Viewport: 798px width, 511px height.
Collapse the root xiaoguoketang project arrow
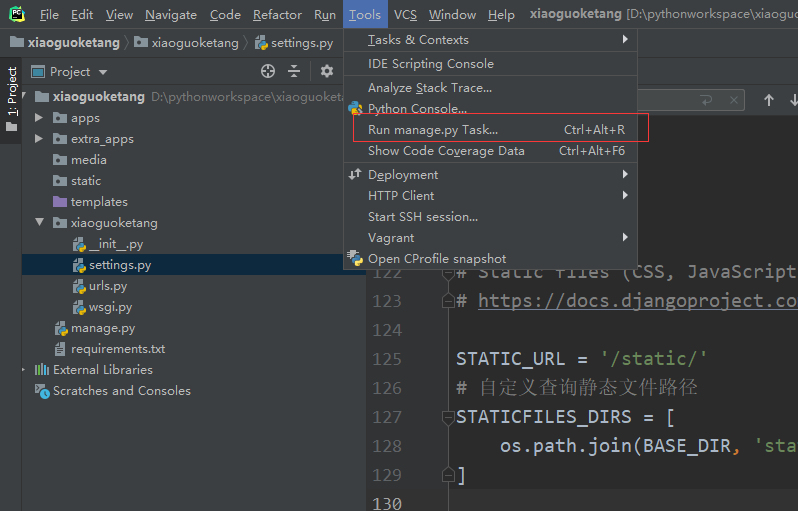point(24,96)
